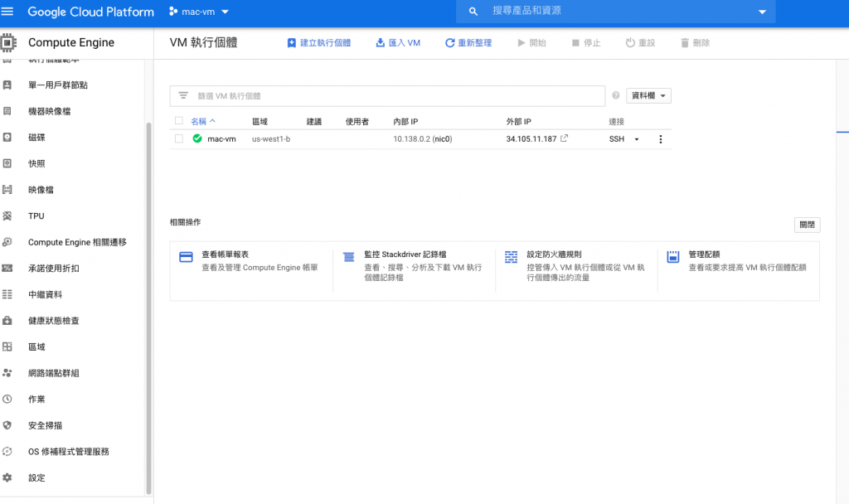This screenshot has width=849, height=504.
Task: Open 單一用戶群節點 in sidebar
Action: [58, 85]
